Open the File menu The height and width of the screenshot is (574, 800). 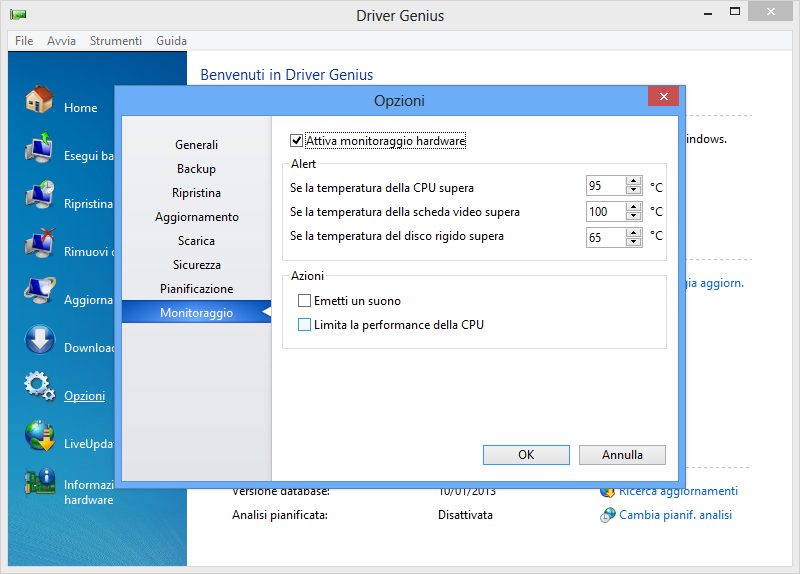(x=24, y=41)
